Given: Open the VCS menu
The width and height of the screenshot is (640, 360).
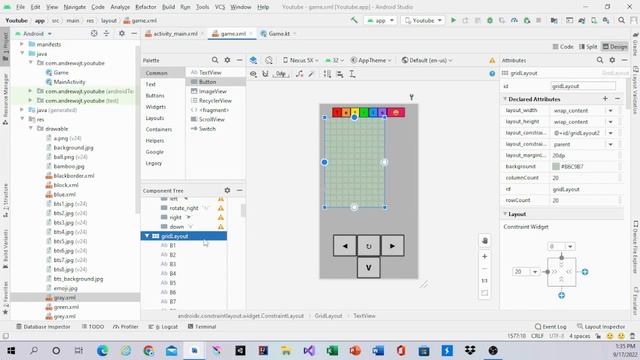Looking at the screenshot, I should pyautogui.click(x=220, y=7).
